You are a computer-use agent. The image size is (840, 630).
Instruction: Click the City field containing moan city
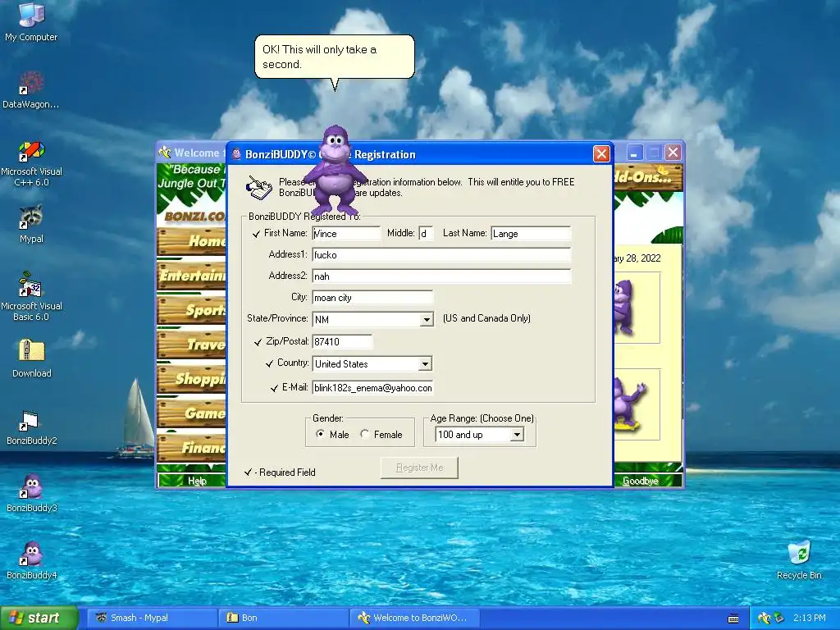[x=372, y=297]
